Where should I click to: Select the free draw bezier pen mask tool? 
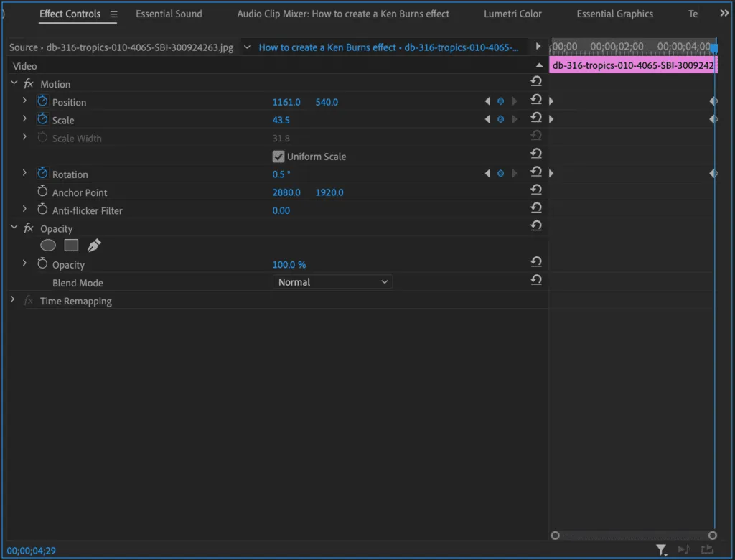click(x=94, y=246)
